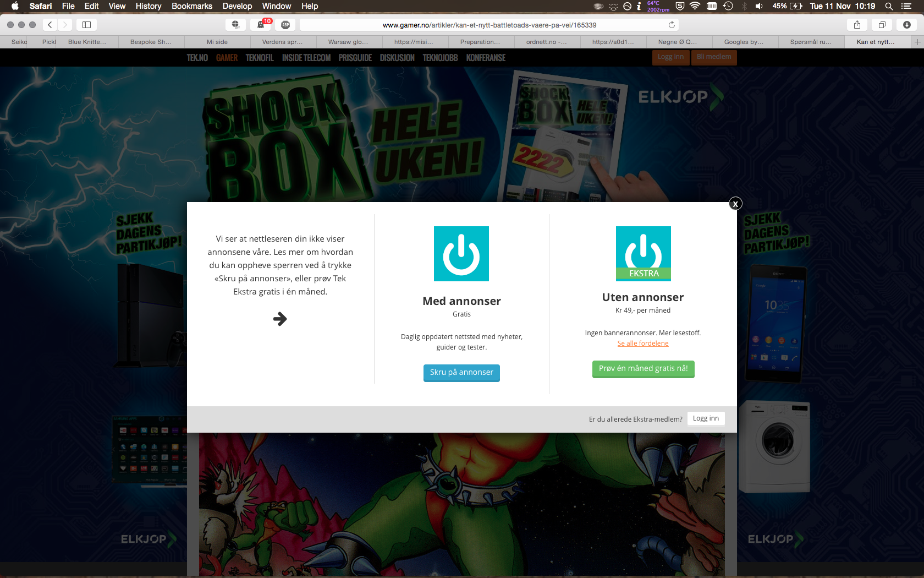Click the ELKJØP logo in the banner ad
The height and width of the screenshot is (578, 924).
click(x=681, y=97)
